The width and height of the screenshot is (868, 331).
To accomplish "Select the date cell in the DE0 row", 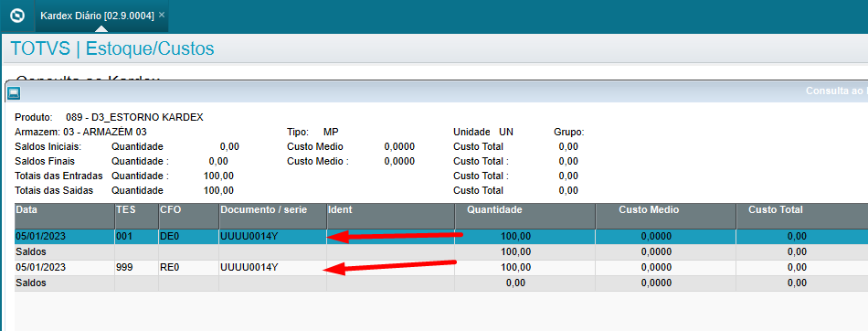I will (x=64, y=236).
